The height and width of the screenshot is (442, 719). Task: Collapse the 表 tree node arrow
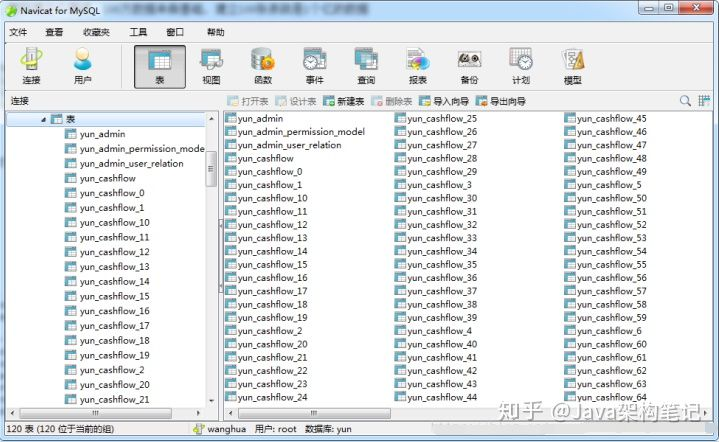pos(44,120)
